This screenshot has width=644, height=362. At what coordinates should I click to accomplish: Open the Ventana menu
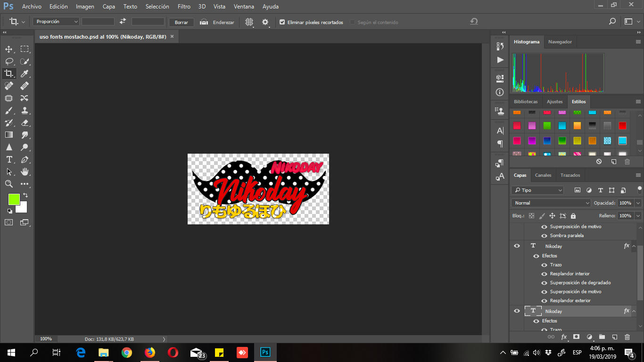pyautogui.click(x=244, y=7)
